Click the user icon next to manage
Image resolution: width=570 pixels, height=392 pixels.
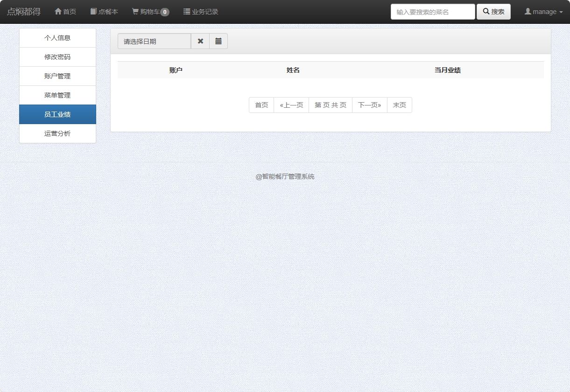click(528, 11)
